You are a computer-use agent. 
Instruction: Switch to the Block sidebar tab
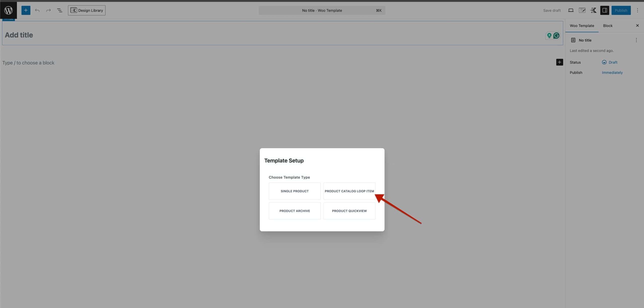click(x=608, y=26)
